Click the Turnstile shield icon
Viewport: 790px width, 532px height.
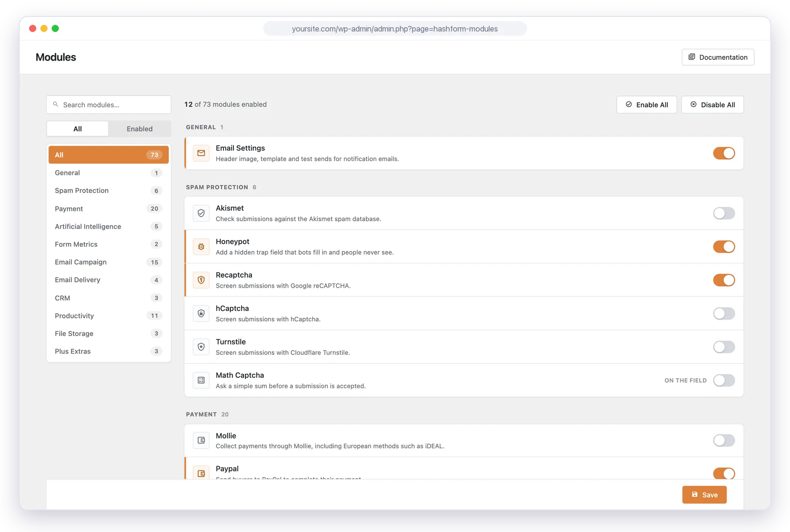pyautogui.click(x=201, y=347)
